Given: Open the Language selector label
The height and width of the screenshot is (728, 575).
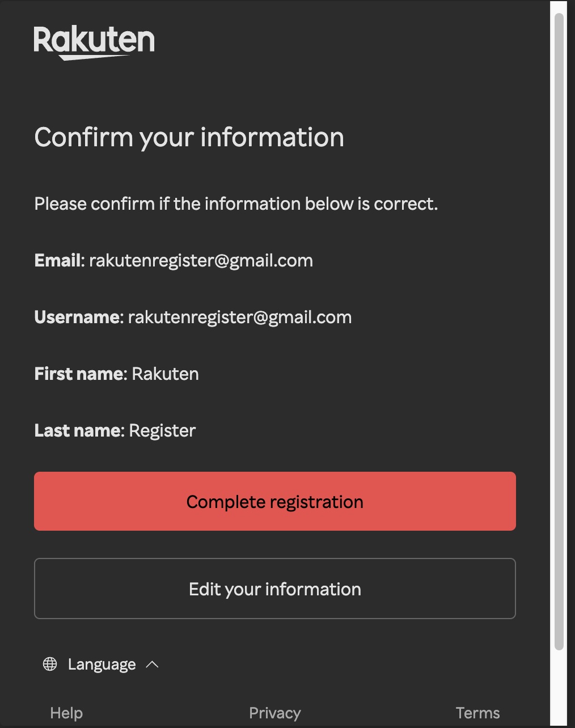Looking at the screenshot, I should (102, 664).
